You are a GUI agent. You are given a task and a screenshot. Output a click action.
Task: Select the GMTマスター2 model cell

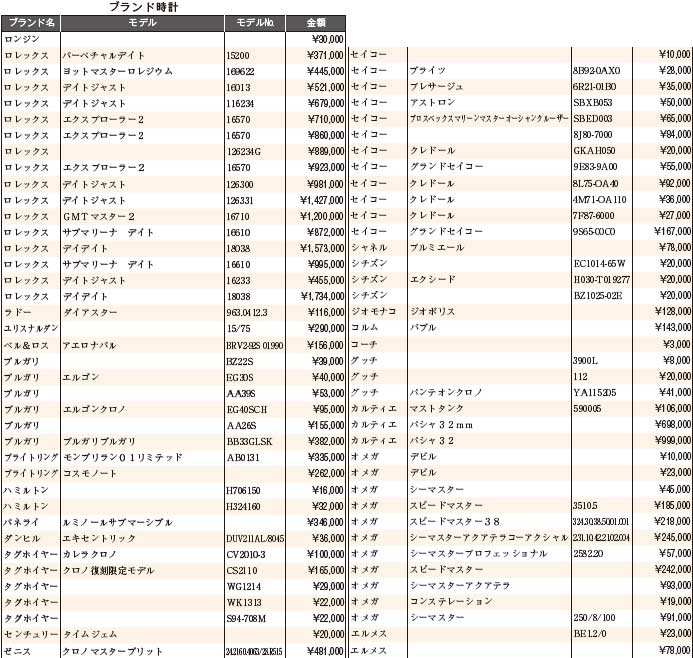99,217
